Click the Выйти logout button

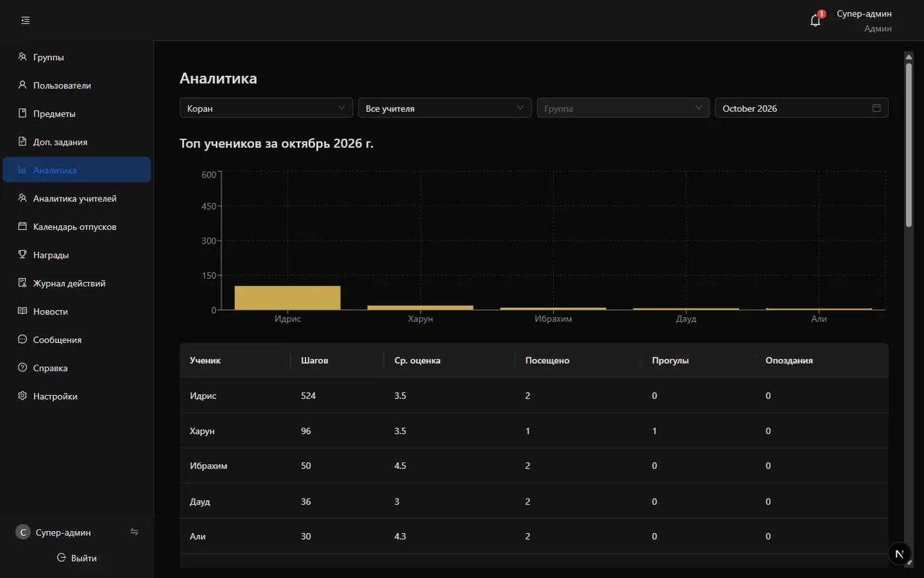click(x=77, y=558)
